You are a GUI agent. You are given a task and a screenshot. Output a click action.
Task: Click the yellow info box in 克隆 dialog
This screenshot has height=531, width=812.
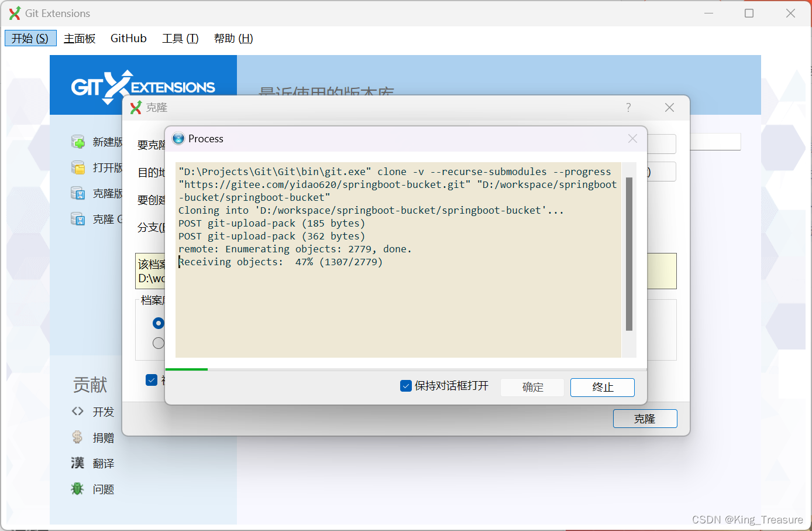click(x=662, y=271)
